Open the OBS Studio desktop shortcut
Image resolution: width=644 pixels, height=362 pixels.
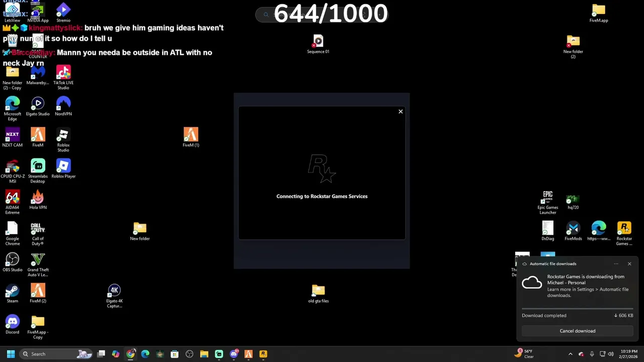pos(13,262)
